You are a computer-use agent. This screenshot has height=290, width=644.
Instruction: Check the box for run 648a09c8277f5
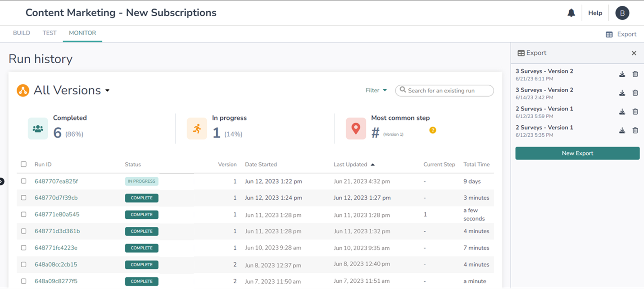24,281
